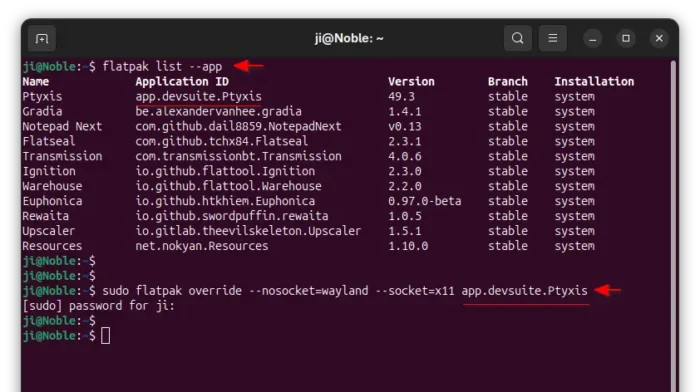Screen dimensions: 700x392
Task: Click version '2.3.1'
Action: [x=404, y=142]
